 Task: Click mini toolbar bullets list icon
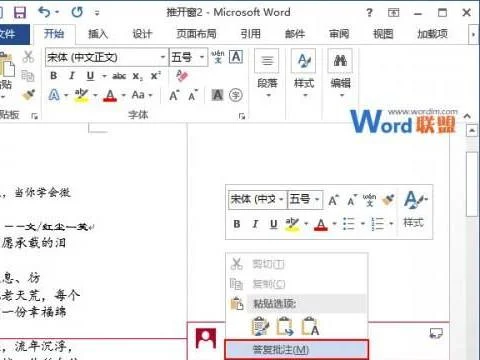click(349, 224)
